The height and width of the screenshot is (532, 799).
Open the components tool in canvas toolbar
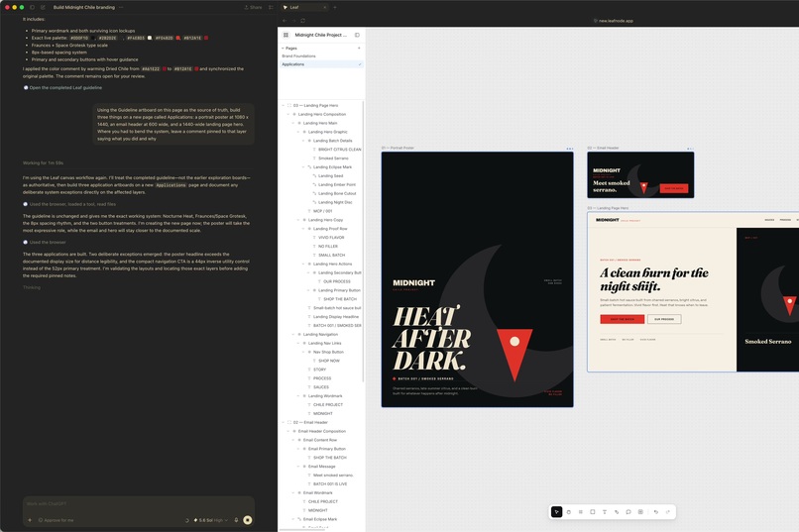coord(640,511)
